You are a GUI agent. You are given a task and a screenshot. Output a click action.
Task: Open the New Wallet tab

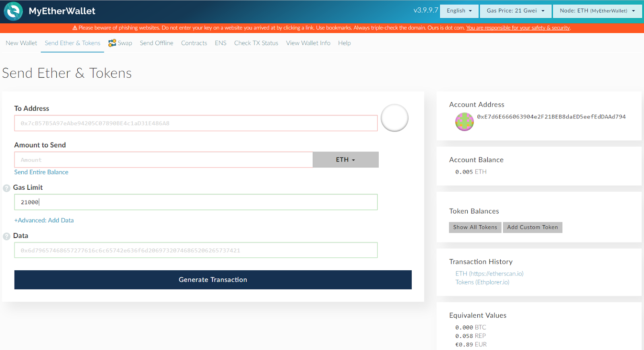[x=21, y=43]
